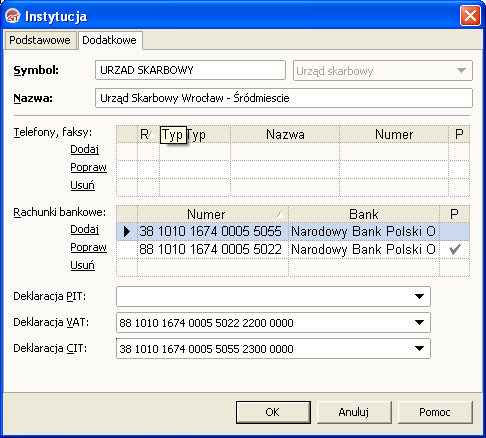The width and height of the screenshot is (486, 438).
Task: Sort bank accounts by Numer column header
Action: [213, 214]
